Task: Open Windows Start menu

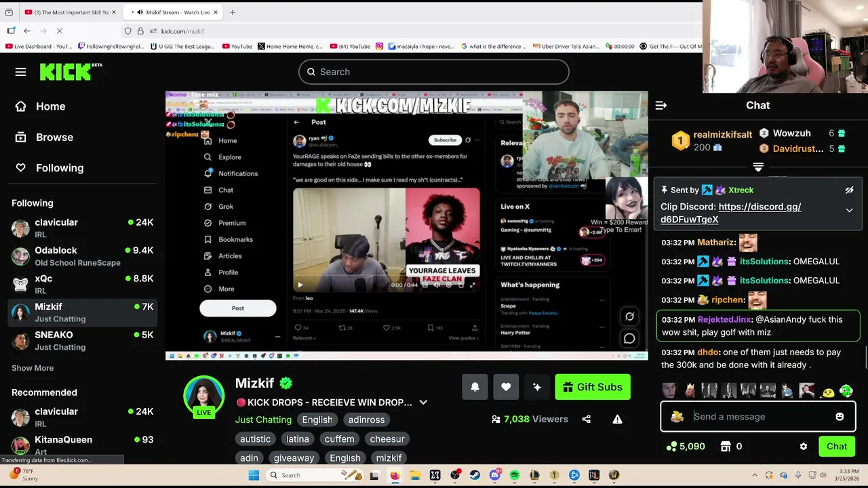Action: coord(254,475)
